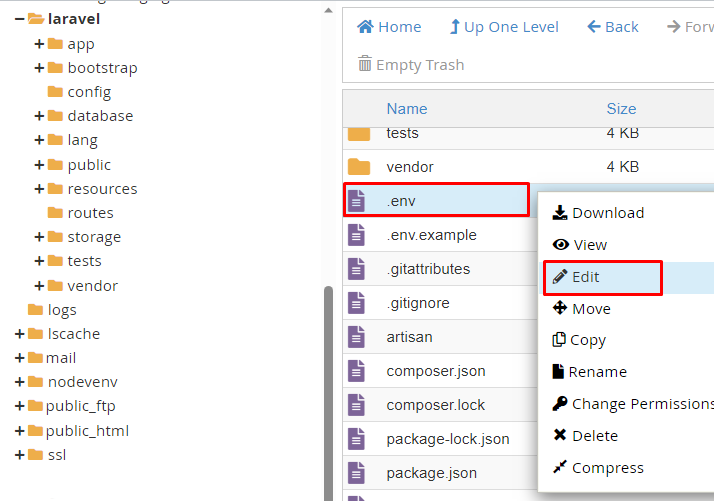This screenshot has height=501, width=714.
Task: Click the .gitignore file icon
Action: pos(356,303)
